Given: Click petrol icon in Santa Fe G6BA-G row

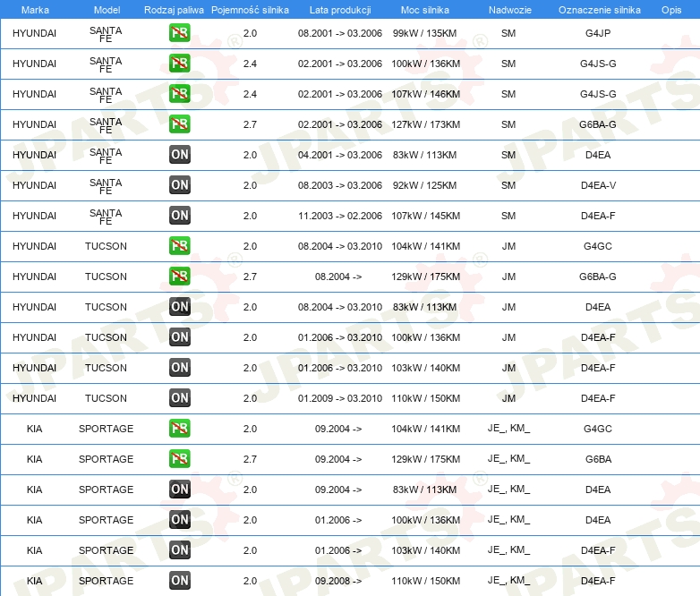Looking at the screenshot, I should 179,123.
